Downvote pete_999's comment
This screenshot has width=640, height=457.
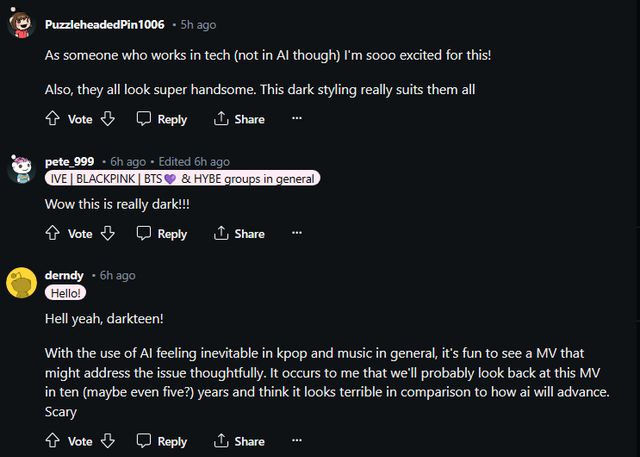pos(107,234)
